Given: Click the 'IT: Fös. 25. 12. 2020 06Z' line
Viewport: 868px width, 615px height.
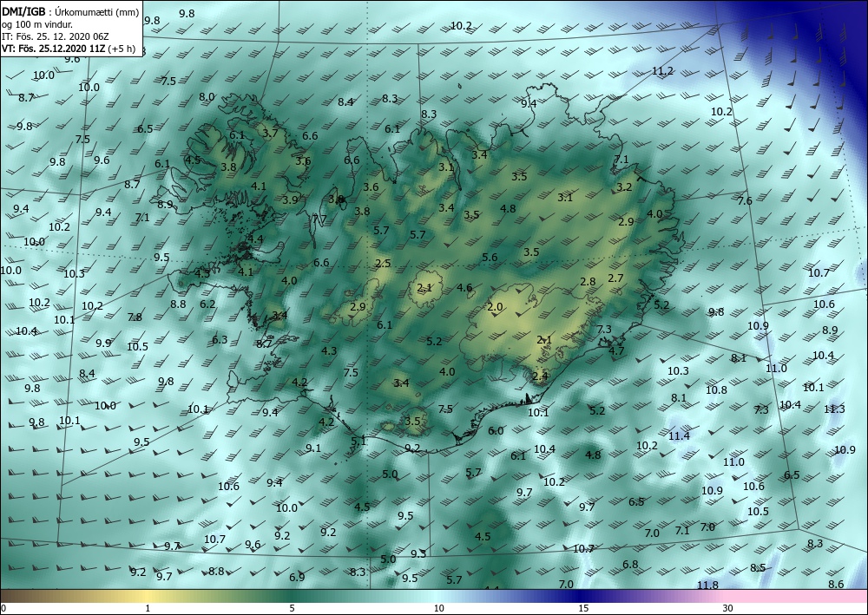Looking at the screenshot, I should coord(56,36).
